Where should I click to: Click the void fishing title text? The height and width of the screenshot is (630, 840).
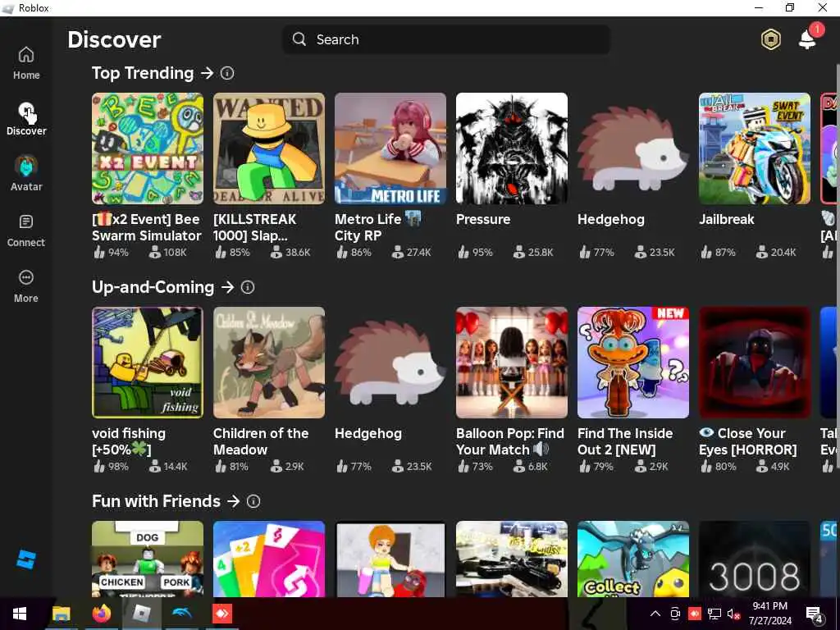pyautogui.click(x=129, y=441)
